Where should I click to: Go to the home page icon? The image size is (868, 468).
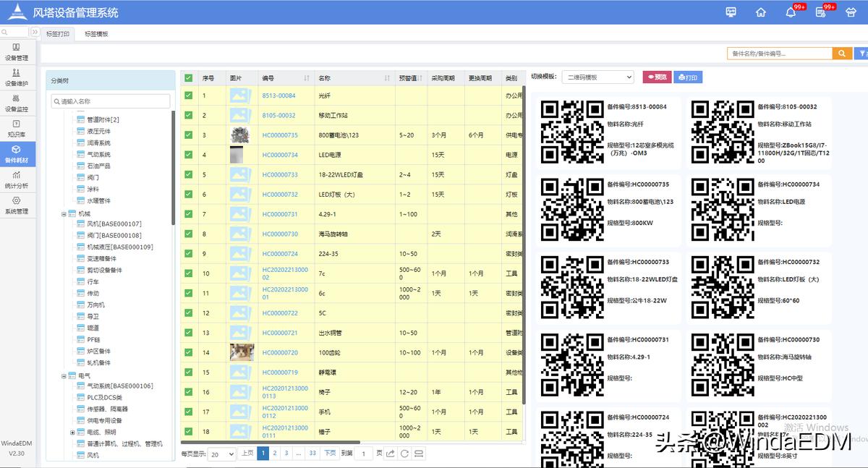[x=761, y=12]
